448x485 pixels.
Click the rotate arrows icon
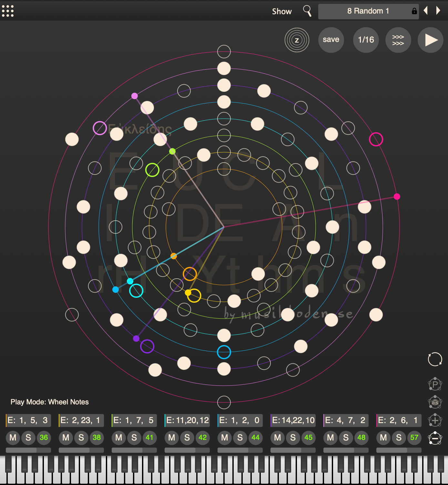(435, 359)
